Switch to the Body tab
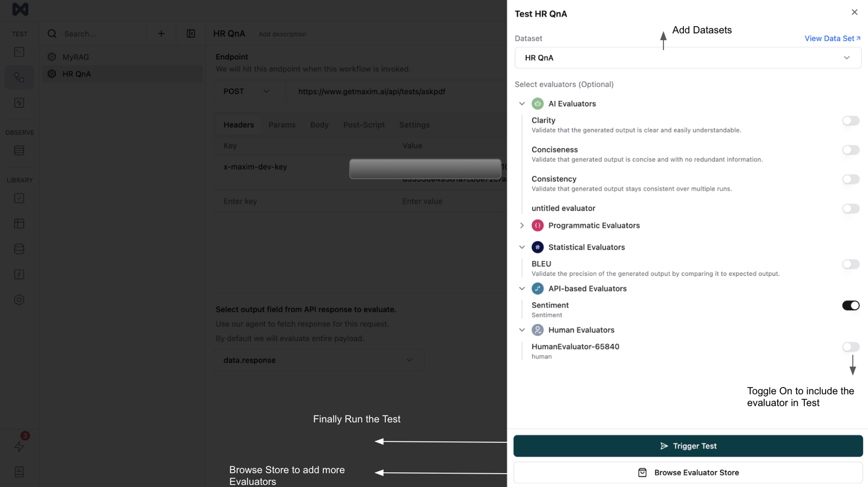The image size is (868, 487). tap(319, 124)
